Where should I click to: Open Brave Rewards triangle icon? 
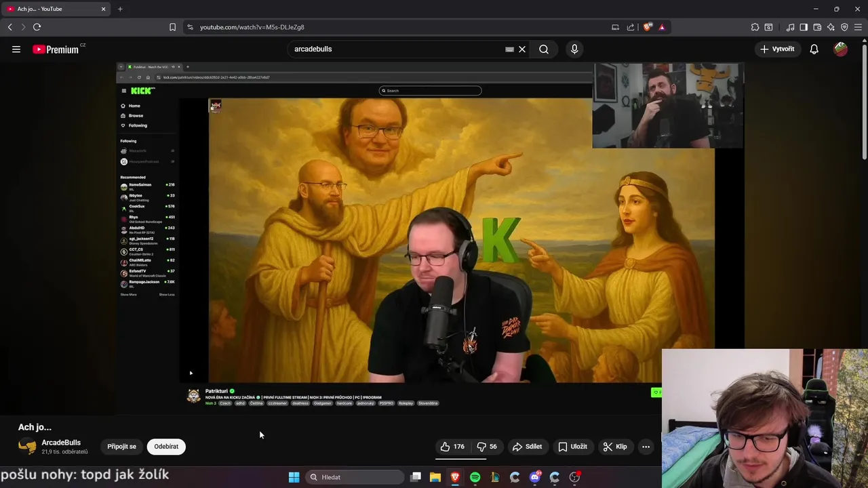click(662, 27)
